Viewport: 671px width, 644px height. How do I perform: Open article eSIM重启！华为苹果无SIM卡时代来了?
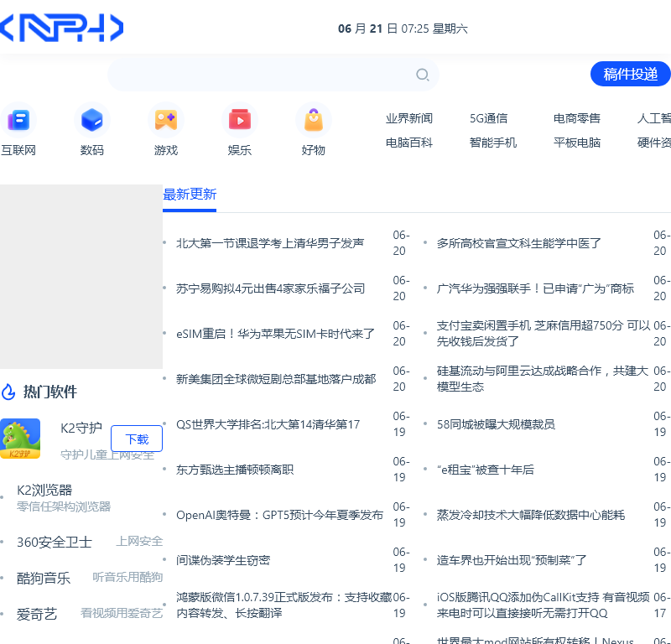276,334
